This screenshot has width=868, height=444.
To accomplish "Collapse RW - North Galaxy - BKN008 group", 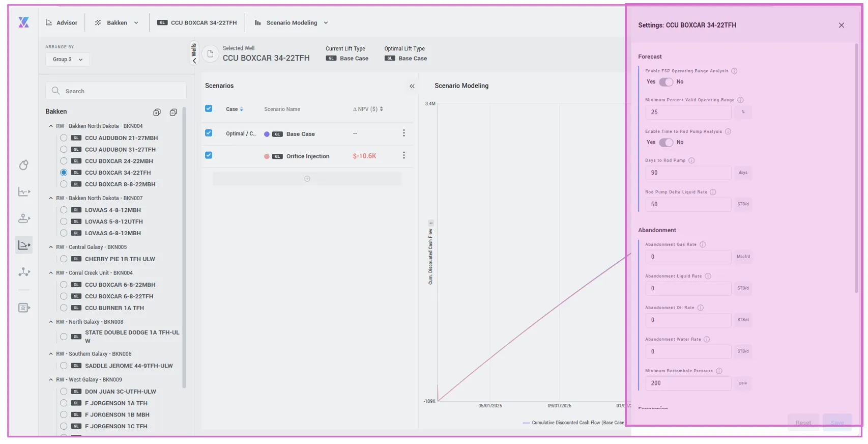I will coord(51,322).
